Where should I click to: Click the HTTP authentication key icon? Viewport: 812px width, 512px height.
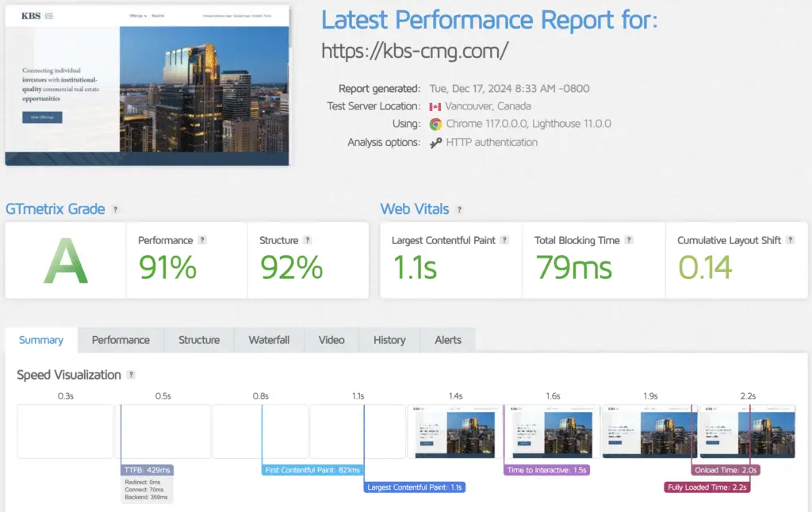point(435,143)
